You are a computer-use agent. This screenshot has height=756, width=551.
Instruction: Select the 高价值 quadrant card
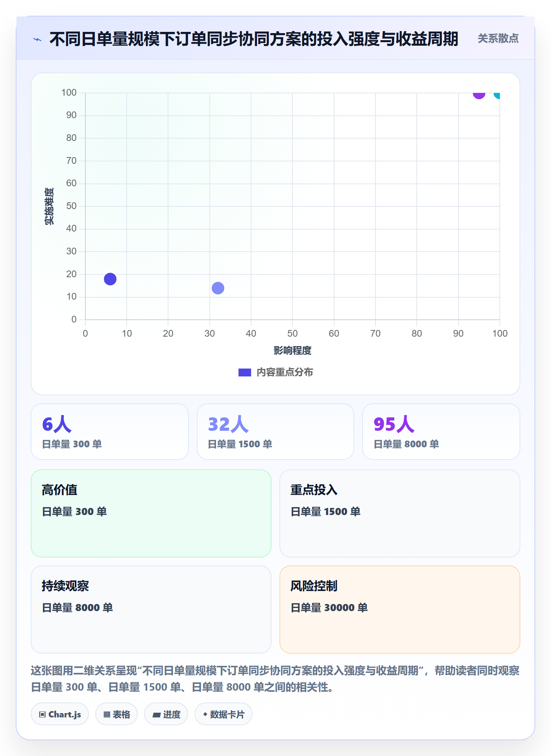(x=151, y=513)
